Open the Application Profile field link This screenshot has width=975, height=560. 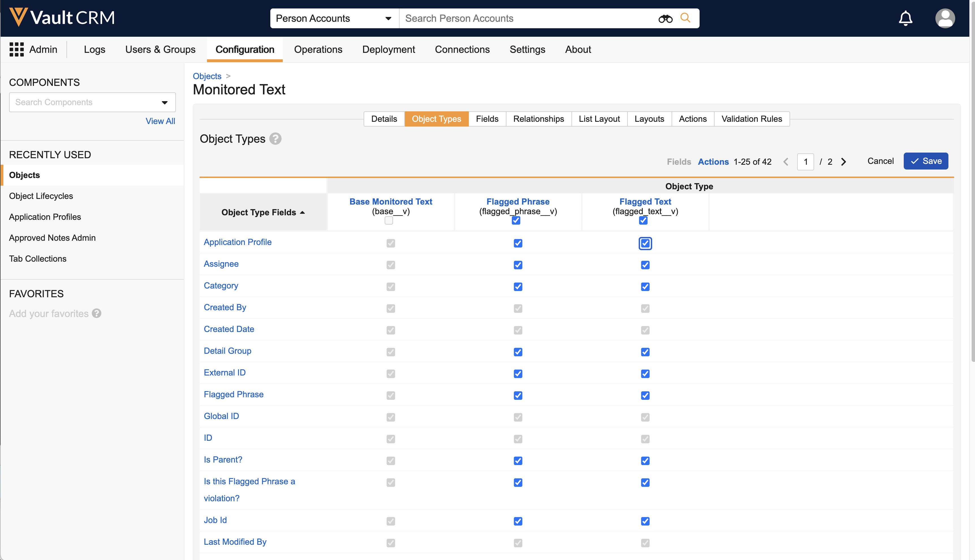click(x=238, y=242)
